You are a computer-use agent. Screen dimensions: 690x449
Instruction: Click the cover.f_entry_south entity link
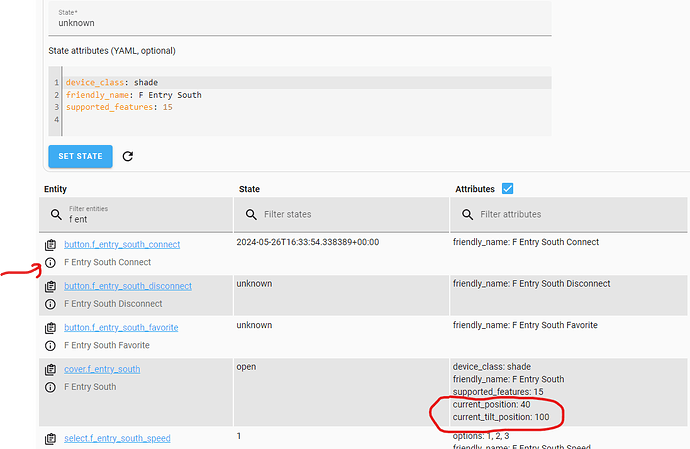pos(102,369)
